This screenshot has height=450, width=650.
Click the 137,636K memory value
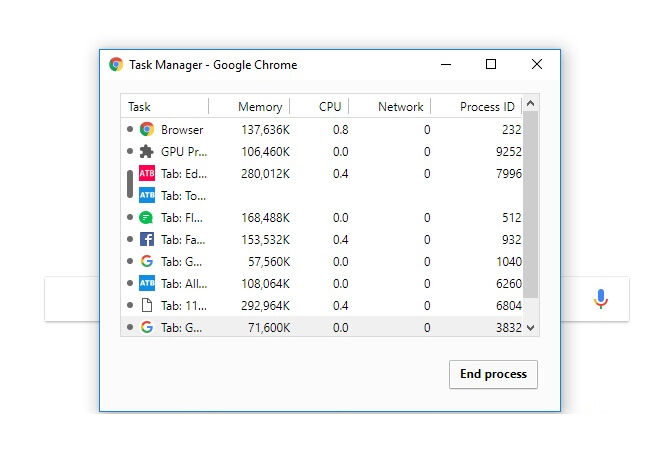click(x=265, y=130)
